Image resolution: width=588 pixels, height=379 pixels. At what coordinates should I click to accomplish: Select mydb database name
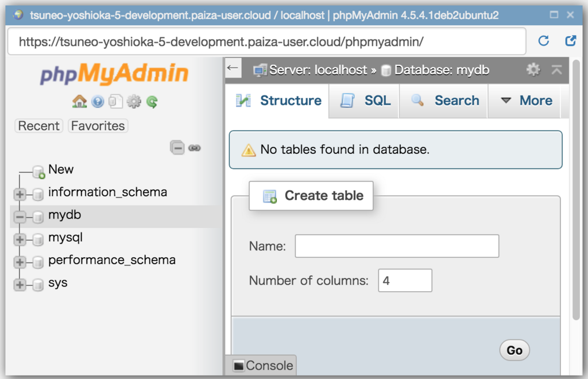[x=64, y=215]
